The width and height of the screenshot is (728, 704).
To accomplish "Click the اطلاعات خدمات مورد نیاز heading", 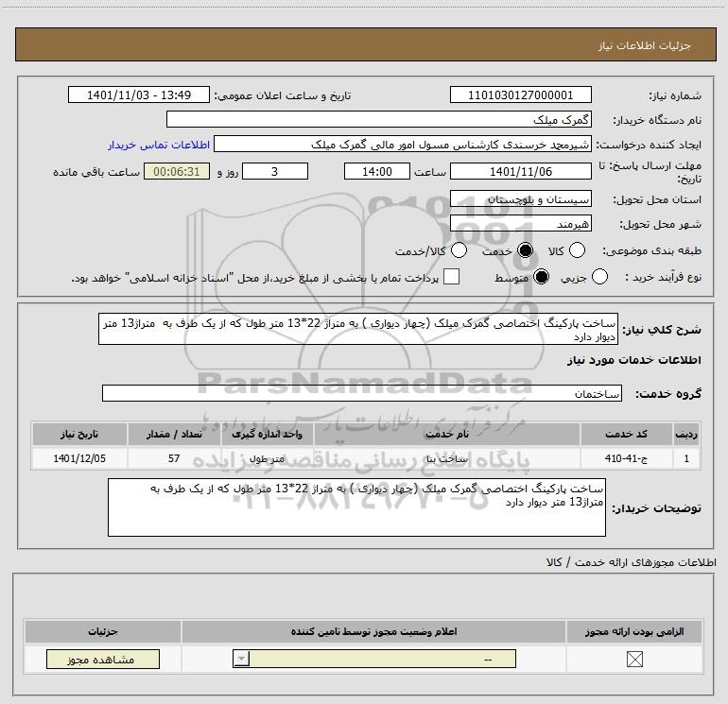I will point(633,360).
